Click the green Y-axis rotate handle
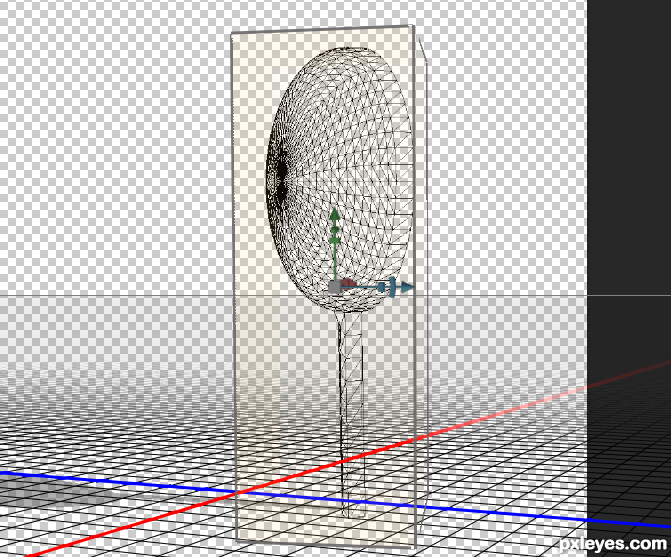 pos(335,230)
